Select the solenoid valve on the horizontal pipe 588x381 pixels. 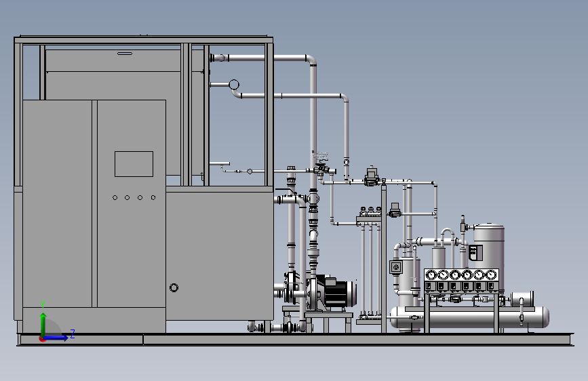(x=371, y=176)
